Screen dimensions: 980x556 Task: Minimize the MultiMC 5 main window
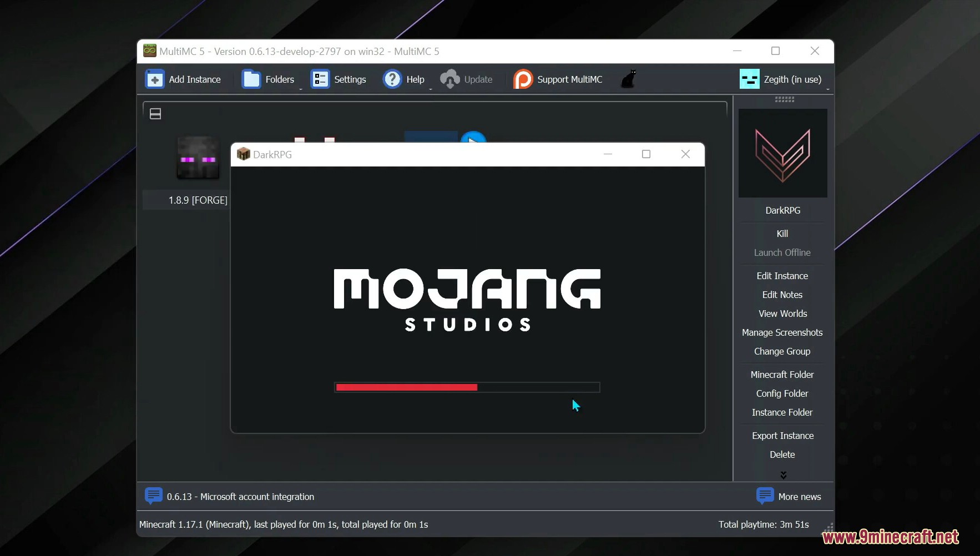click(737, 51)
